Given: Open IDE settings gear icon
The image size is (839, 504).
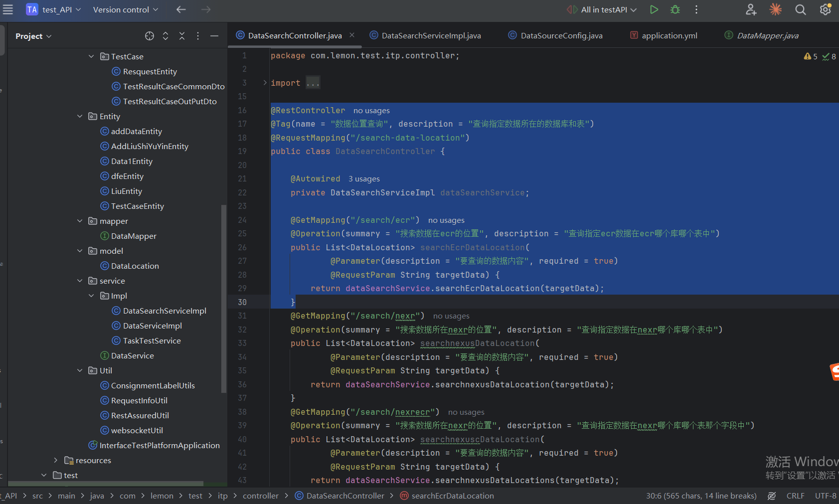Looking at the screenshot, I should point(825,9).
